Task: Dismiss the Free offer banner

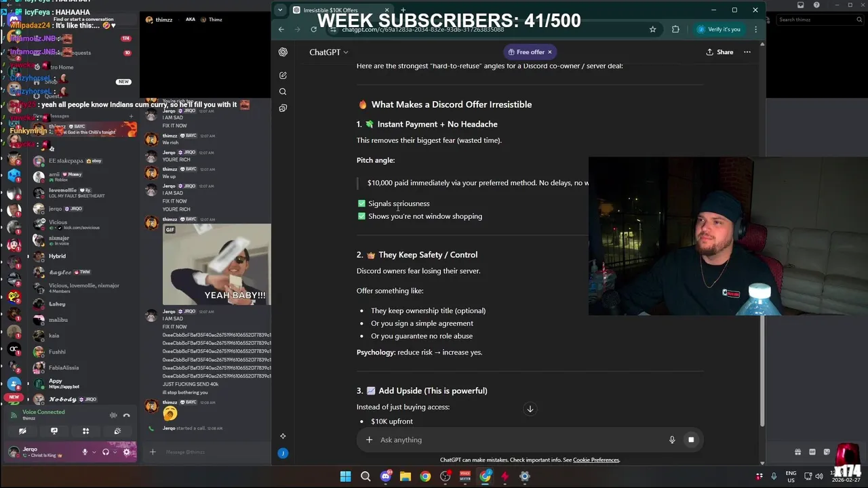Action: 550,52
